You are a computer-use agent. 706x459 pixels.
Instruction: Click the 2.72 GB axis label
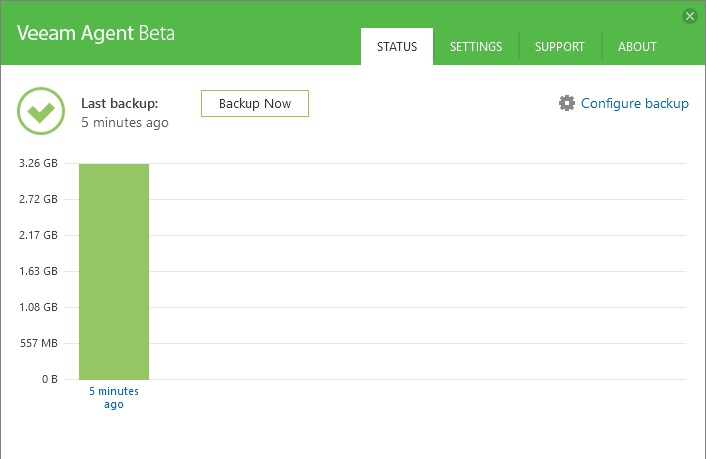tap(38, 199)
